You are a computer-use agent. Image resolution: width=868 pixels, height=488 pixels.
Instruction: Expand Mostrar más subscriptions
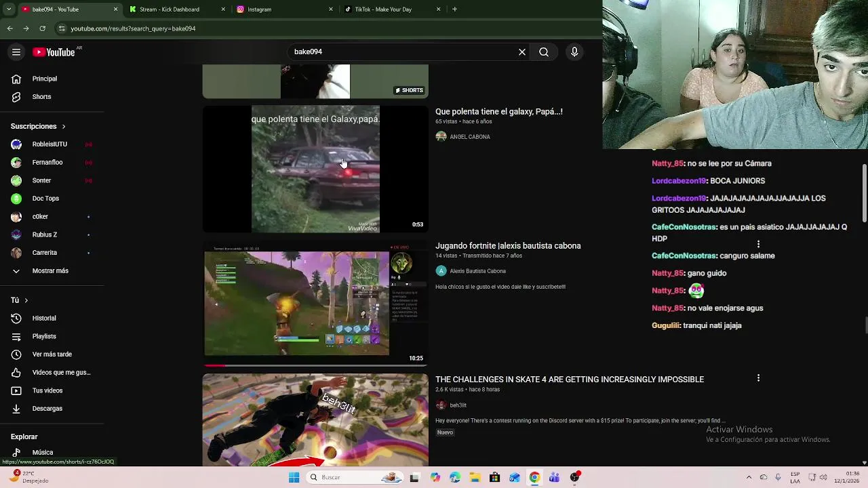pyautogui.click(x=52, y=270)
